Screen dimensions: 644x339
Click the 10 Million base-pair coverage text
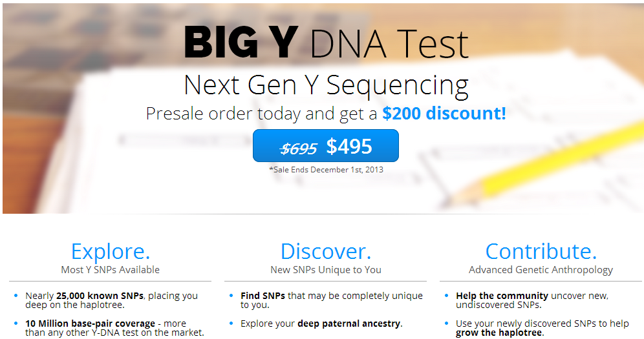91,324
